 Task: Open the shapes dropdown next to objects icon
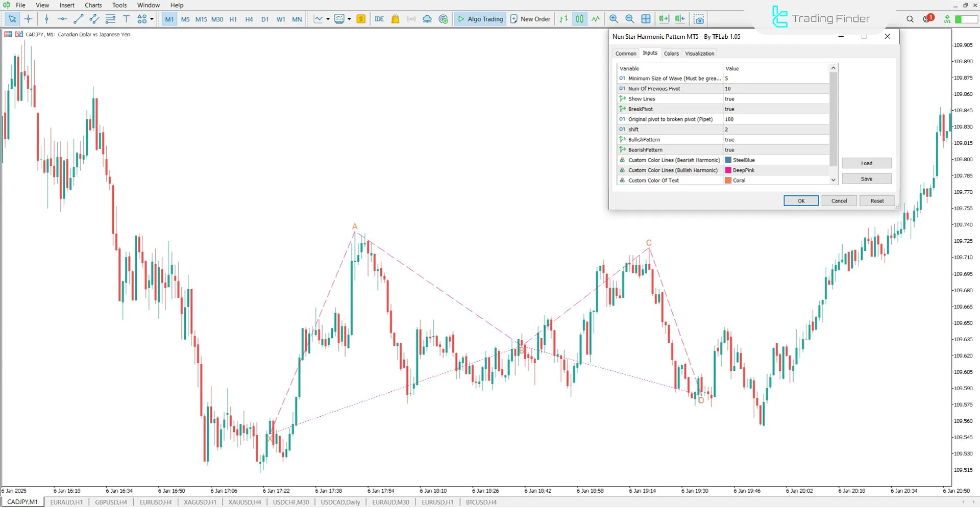coord(151,19)
